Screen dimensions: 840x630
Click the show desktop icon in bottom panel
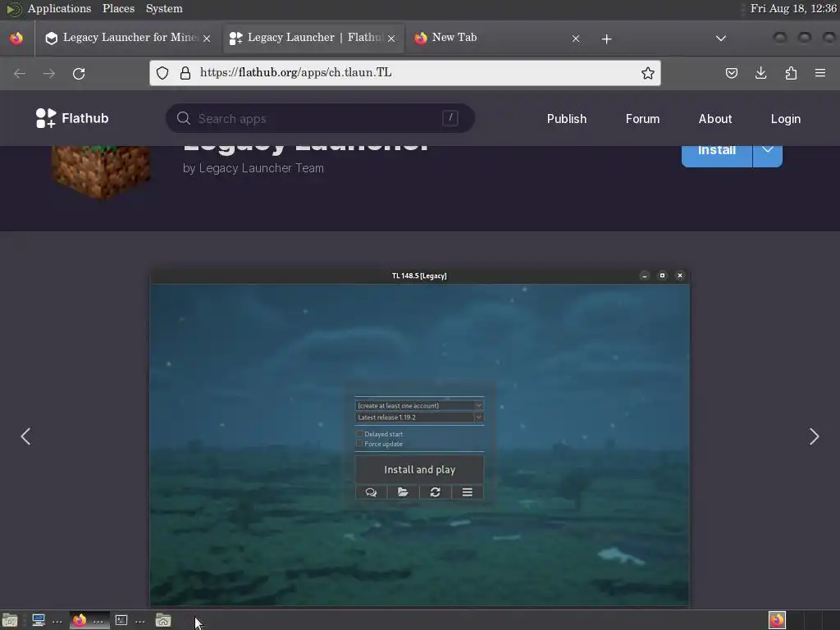point(10,620)
